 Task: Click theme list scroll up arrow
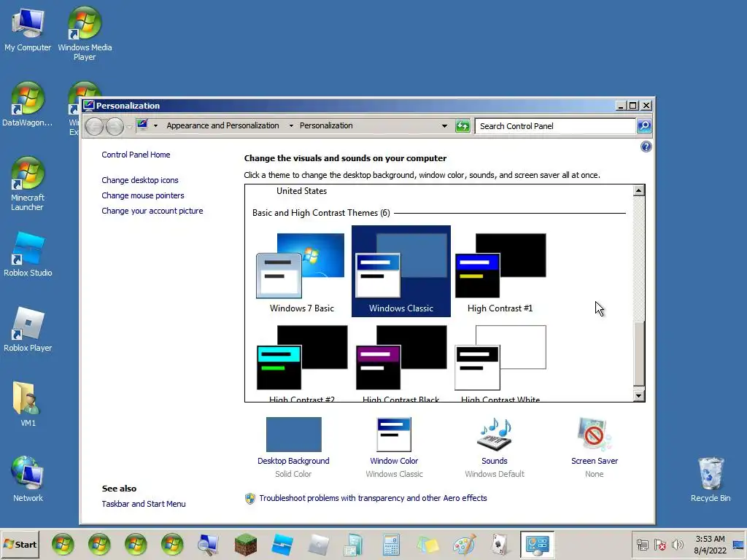639,190
